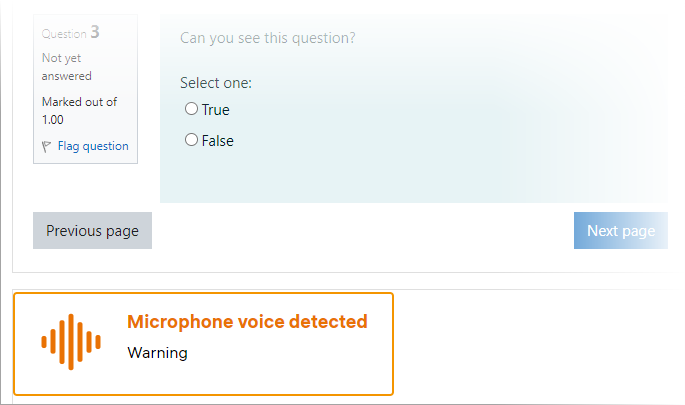Select the True radio button
The image size is (685, 405).
(191, 109)
